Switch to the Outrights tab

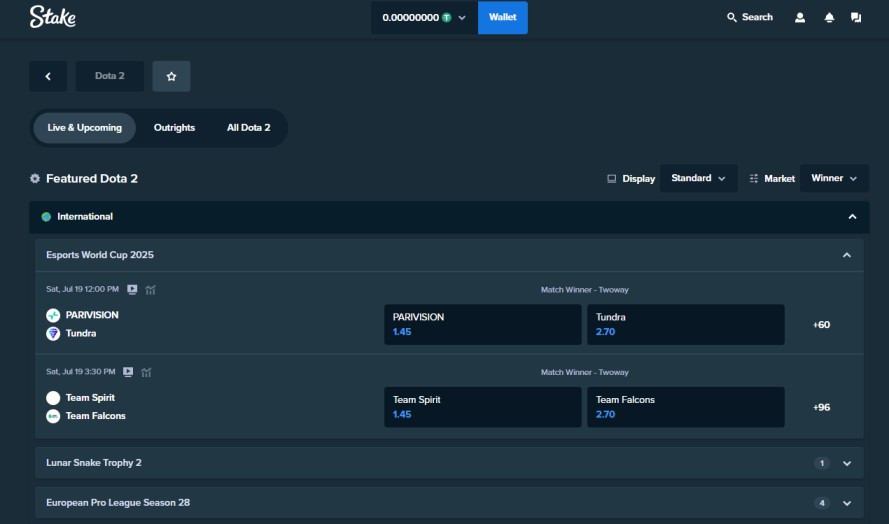[174, 128]
